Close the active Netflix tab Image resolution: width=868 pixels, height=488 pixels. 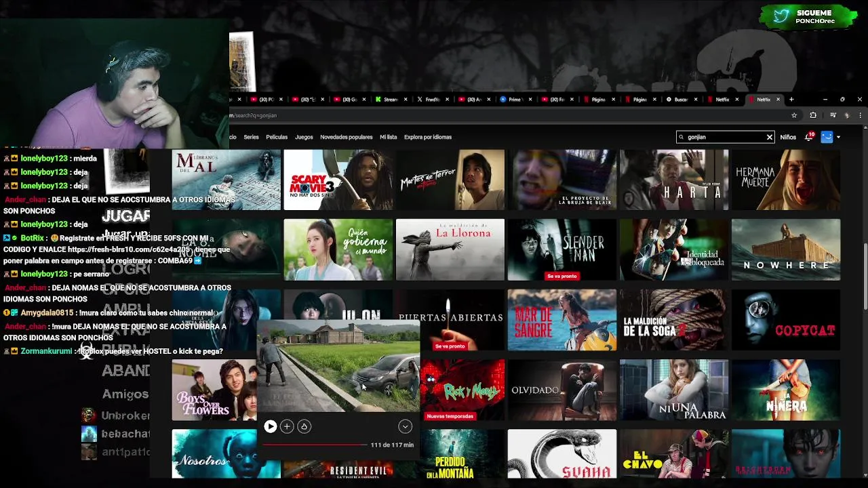point(778,100)
